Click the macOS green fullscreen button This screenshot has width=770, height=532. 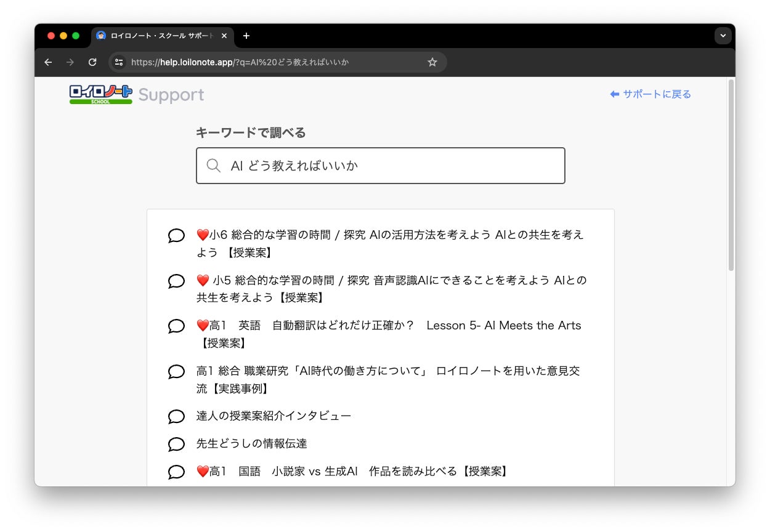[x=76, y=36]
